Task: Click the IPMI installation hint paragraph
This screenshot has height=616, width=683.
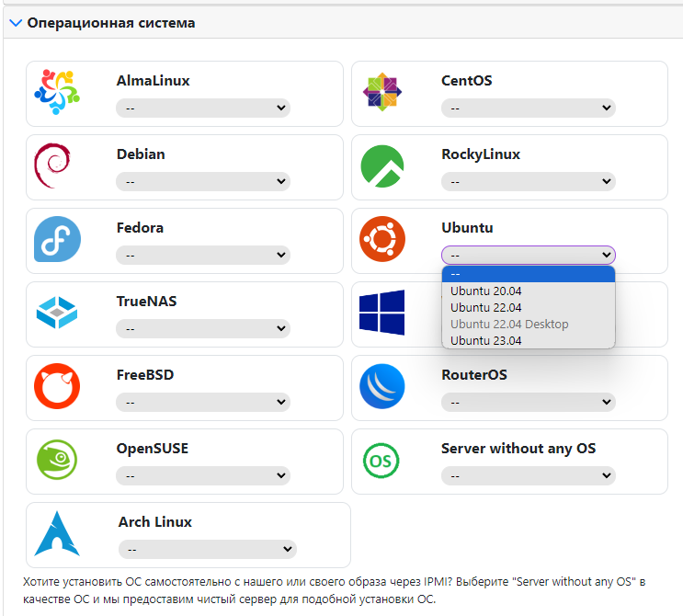Action: point(334,590)
